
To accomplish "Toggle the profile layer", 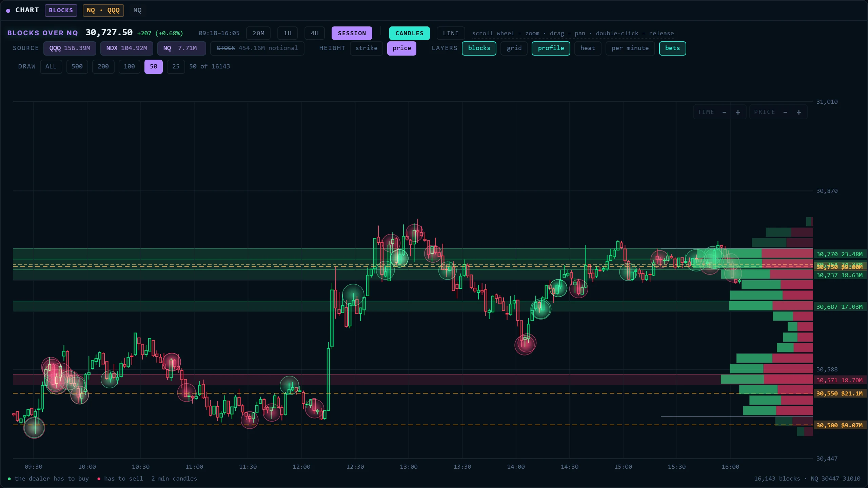I will (551, 48).
